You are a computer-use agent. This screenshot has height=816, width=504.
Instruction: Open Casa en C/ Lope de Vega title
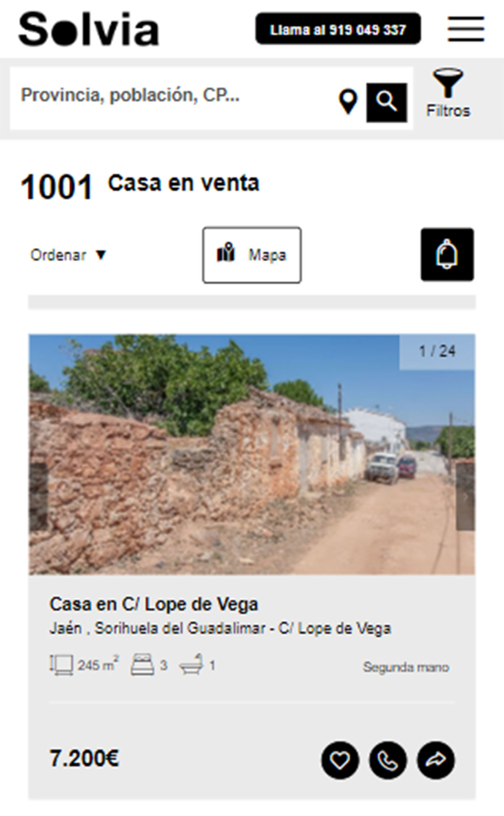(x=154, y=604)
